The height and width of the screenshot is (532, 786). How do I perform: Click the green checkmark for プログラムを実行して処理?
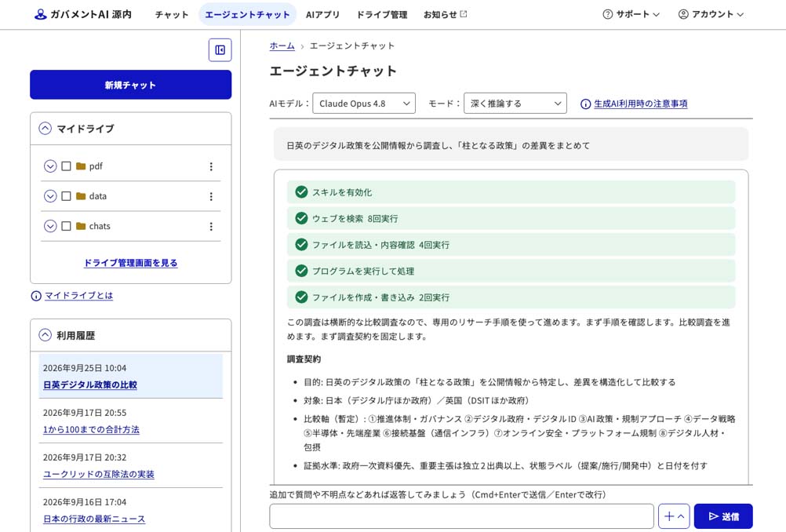[x=301, y=271]
